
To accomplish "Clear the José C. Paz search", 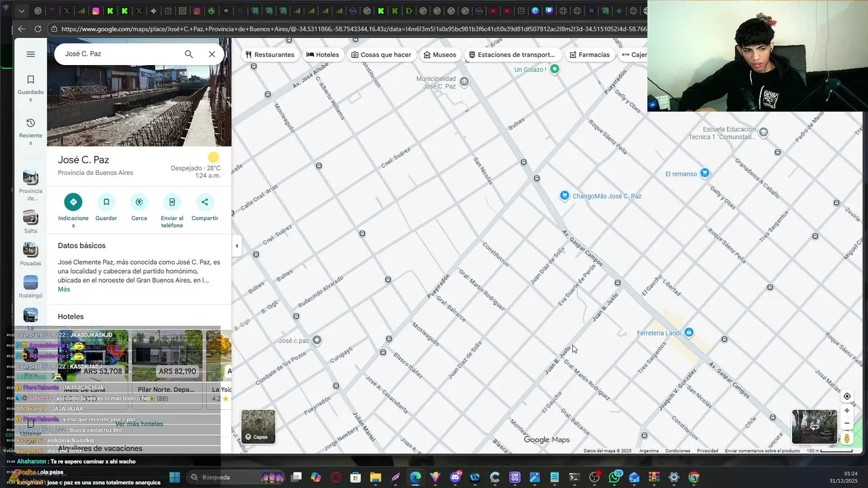I will tap(212, 54).
